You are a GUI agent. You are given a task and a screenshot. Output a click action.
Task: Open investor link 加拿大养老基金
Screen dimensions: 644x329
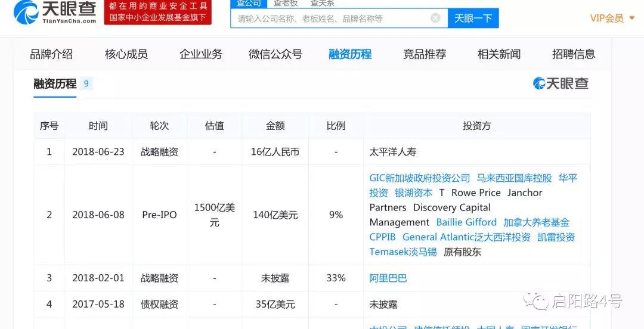pos(537,222)
